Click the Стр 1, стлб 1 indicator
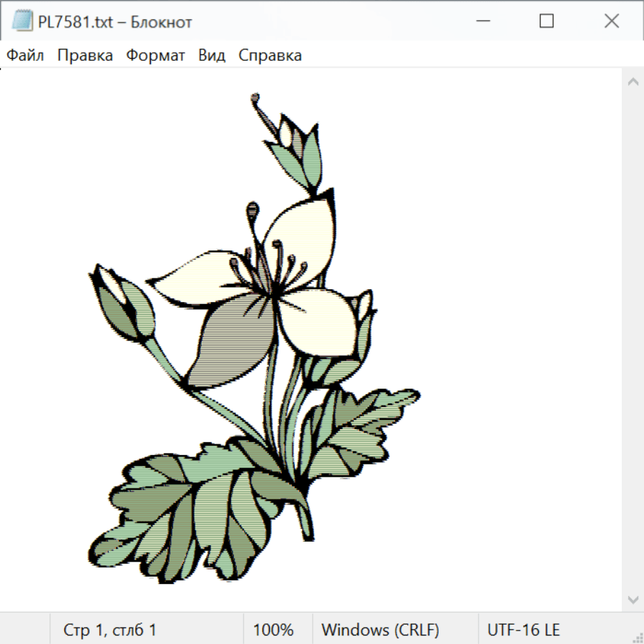Screen dimensions: 644x644 110,630
